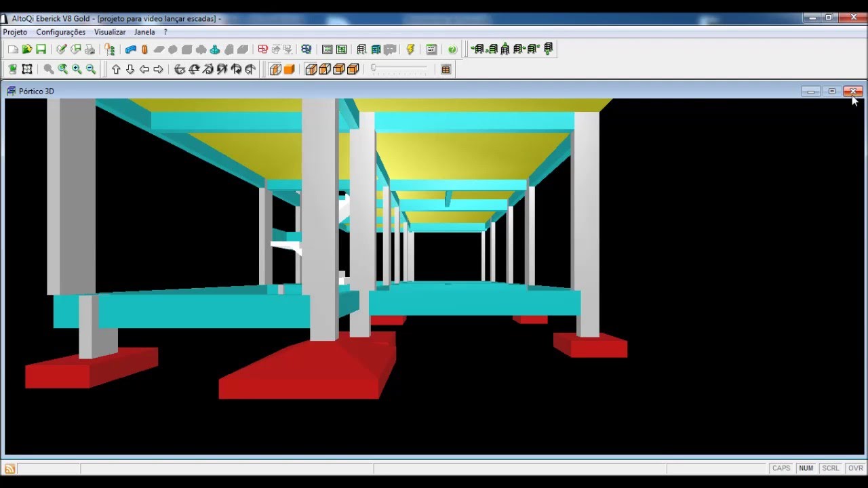Open the Janela menu
The image size is (868, 488).
(144, 32)
